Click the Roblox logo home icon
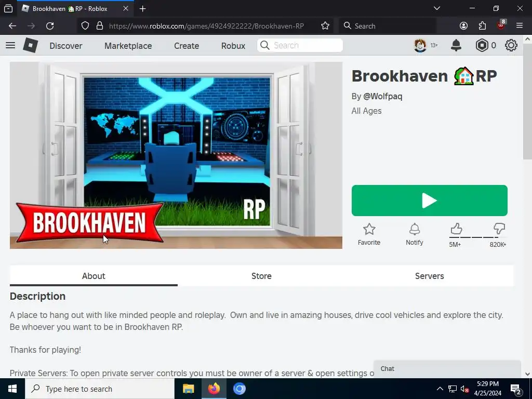This screenshot has width=532, height=399. 30,45
